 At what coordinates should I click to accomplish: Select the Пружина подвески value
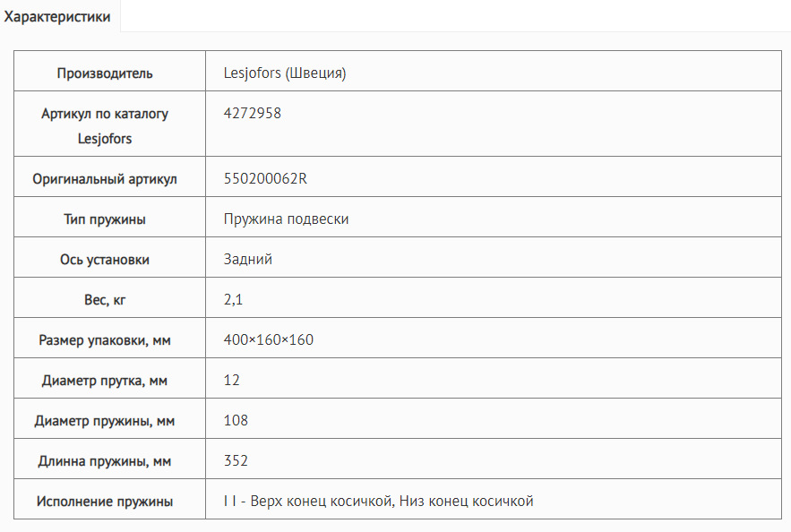(286, 219)
